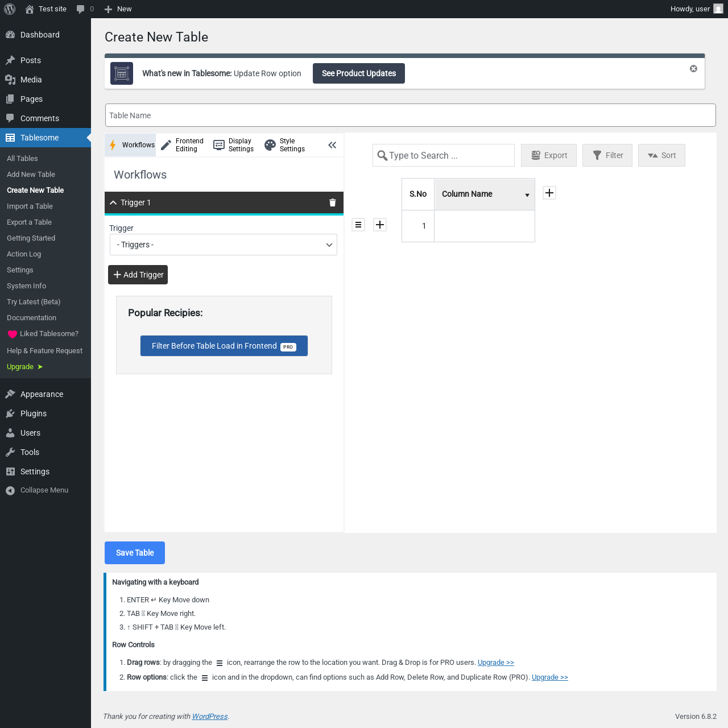The image size is (728, 728).
Task: Open the Test site home link
Action: 45,9
